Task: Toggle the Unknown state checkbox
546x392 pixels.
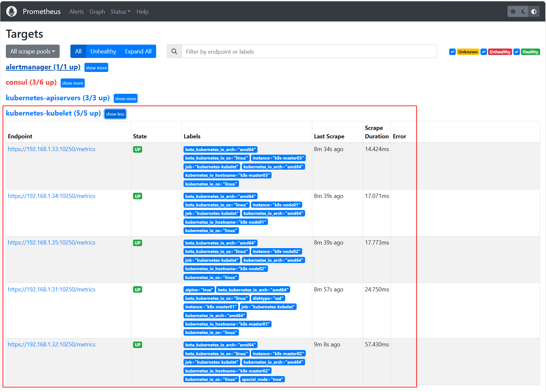Action: pos(452,52)
